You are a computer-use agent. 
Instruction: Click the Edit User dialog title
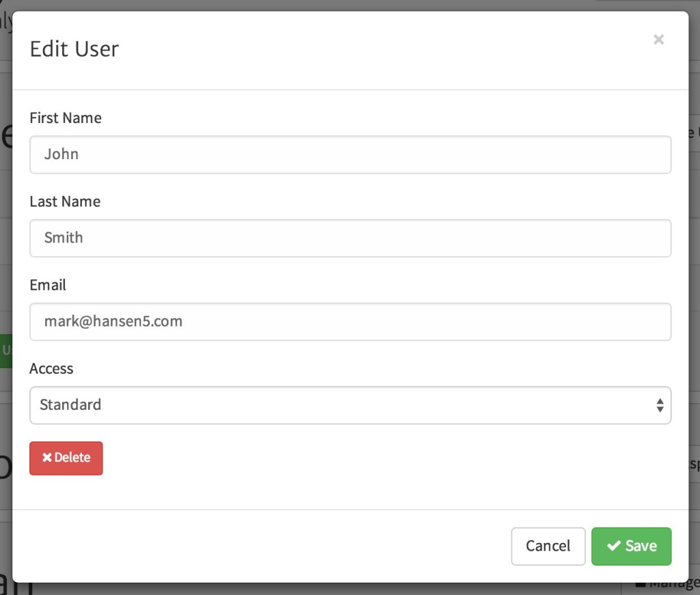point(74,49)
